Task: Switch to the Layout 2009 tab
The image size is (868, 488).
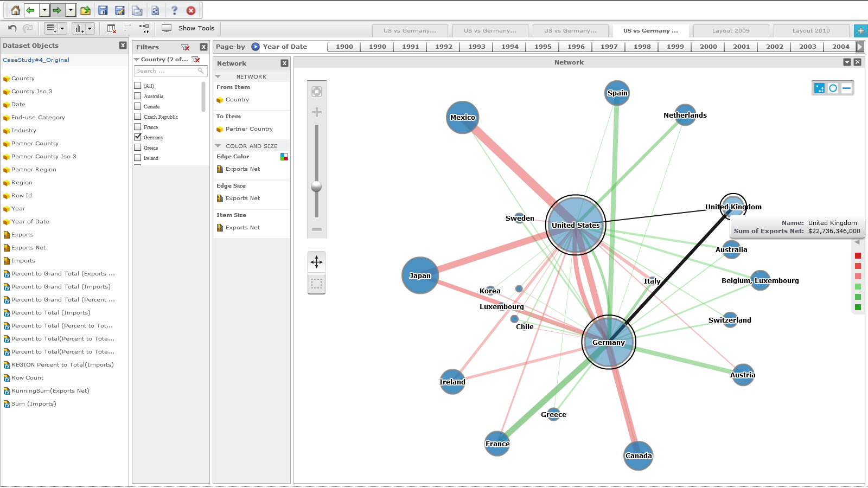Action: click(731, 31)
